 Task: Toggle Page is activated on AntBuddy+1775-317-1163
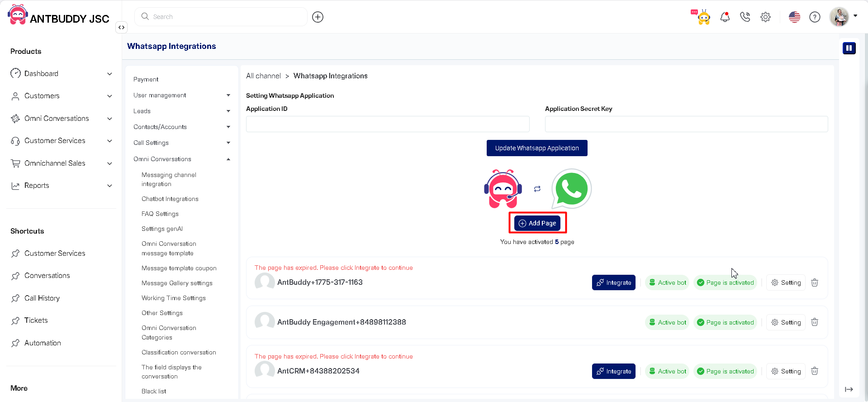pos(725,282)
